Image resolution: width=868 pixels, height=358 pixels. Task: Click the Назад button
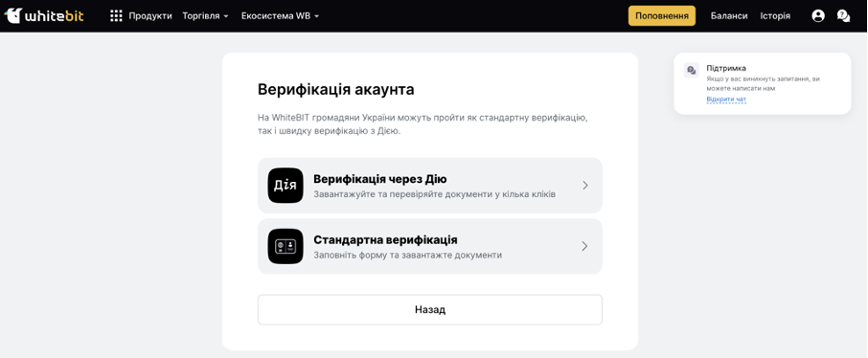tap(430, 310)
